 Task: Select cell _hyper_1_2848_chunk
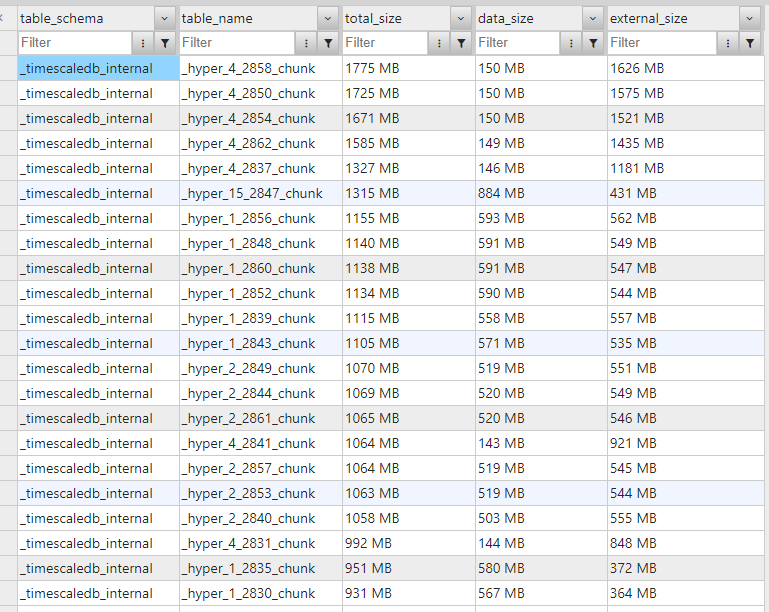(261, 243)
